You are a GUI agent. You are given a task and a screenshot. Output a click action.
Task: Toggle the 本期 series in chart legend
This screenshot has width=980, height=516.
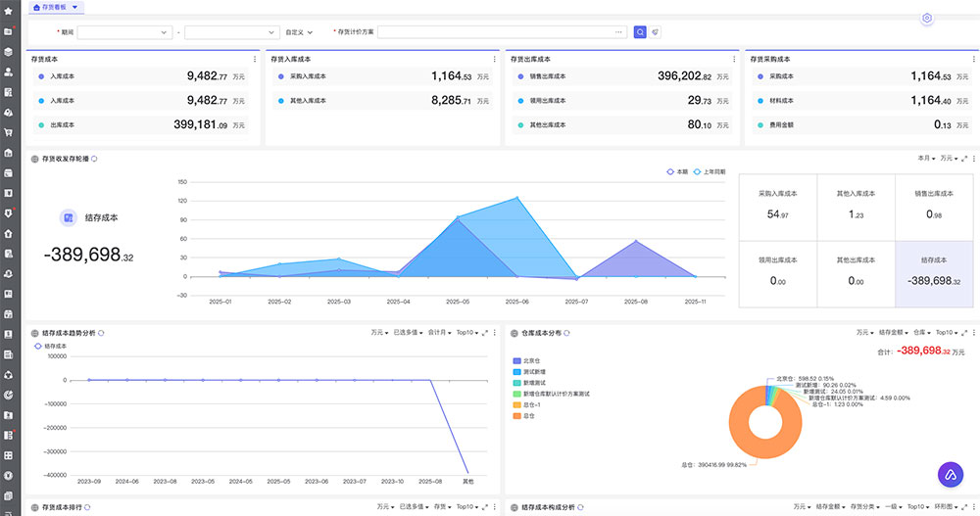[676, 171]
